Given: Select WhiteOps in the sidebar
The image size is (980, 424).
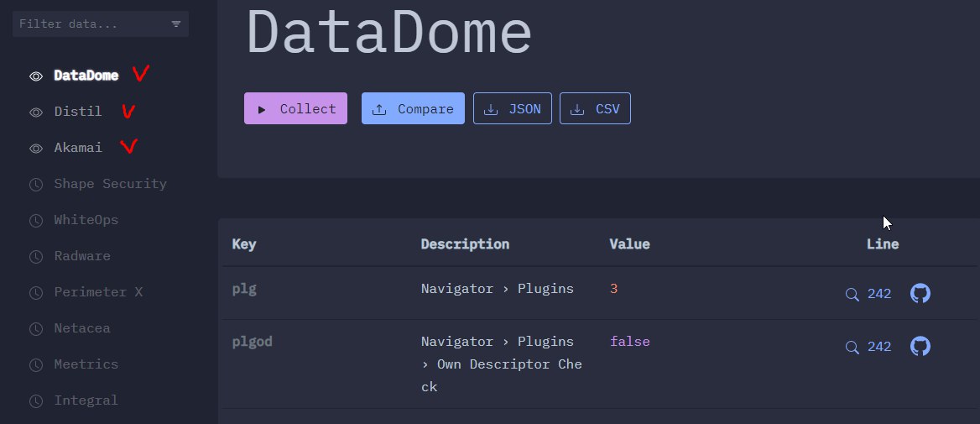Looking at the screenshot, I should tap(86, 220).
